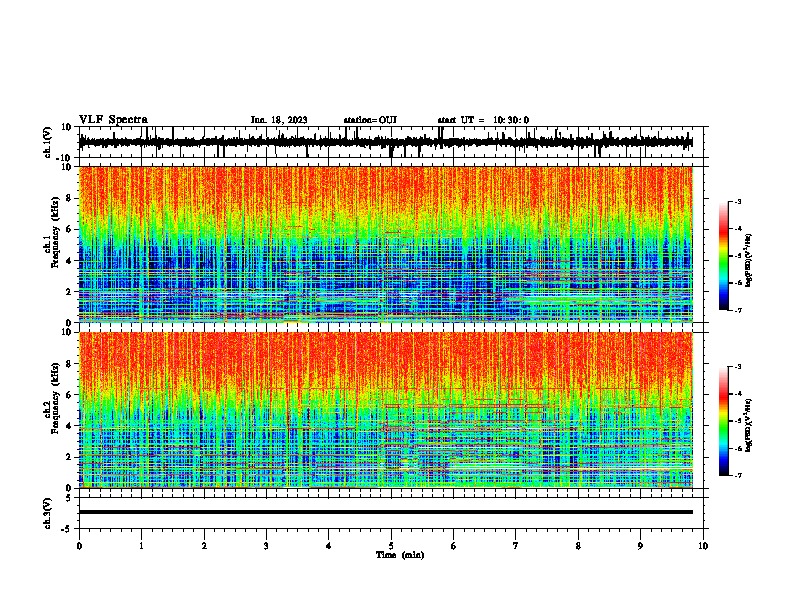The image size is (792, 612).
Task: Click the "-5" tick on ch.3(V) axis
Action: pyautogui.click(x=67, y=529)
